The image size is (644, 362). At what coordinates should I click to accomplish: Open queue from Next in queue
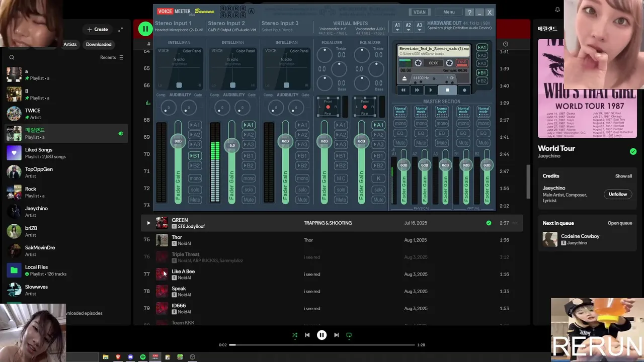click(x=619, y=223)
